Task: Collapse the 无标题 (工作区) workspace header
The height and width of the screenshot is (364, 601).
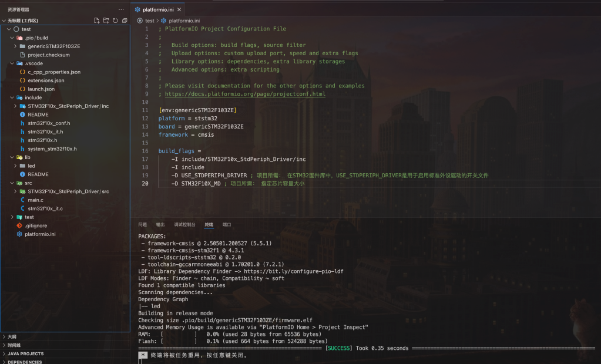Action: pos(22,21)
